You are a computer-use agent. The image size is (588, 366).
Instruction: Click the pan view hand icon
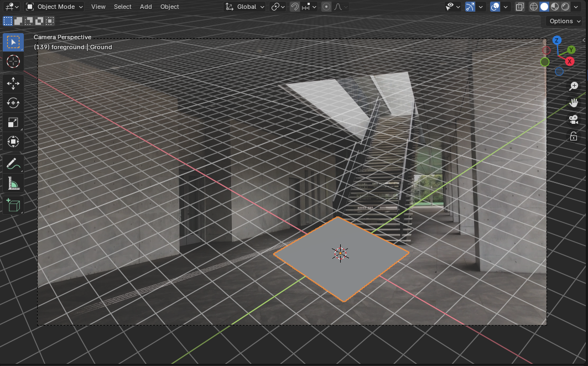tap(574, 103)
